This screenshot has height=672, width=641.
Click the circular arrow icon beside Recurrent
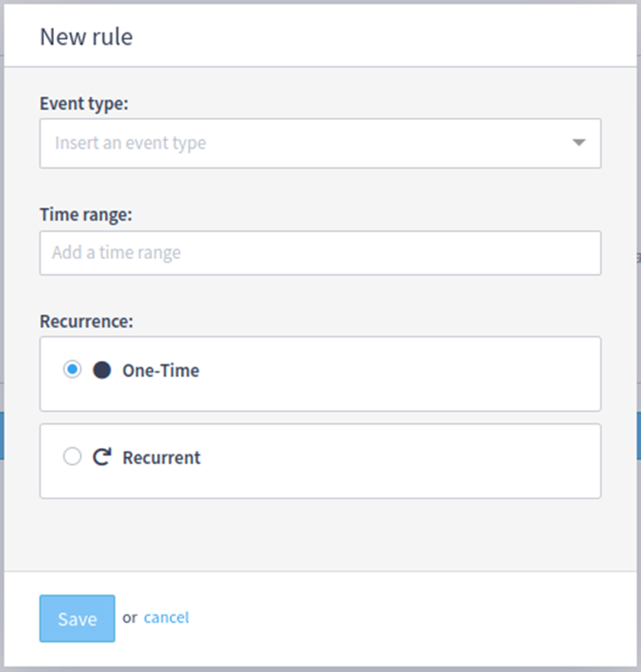[x=102, y=457]
